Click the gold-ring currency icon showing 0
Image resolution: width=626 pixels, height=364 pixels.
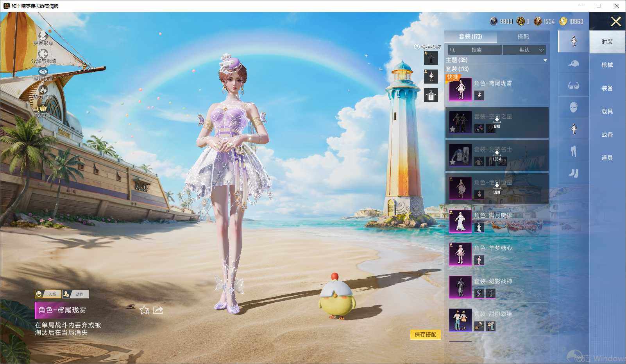520,21
